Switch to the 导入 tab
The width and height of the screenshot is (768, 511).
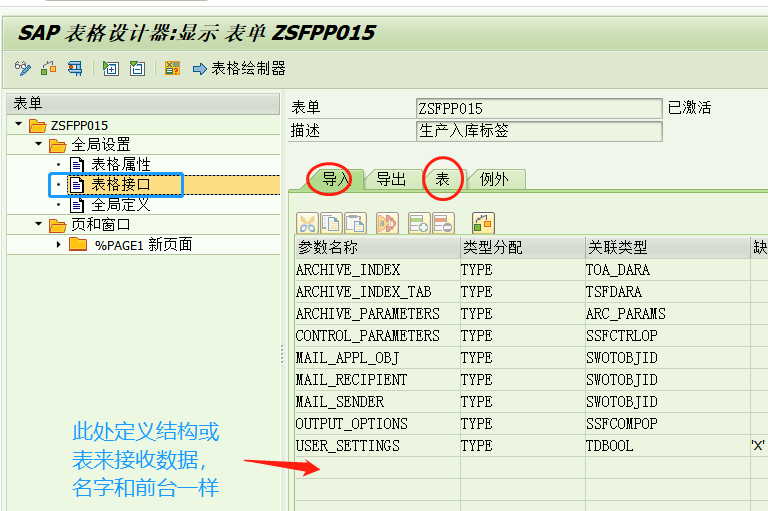coord(336,179)
